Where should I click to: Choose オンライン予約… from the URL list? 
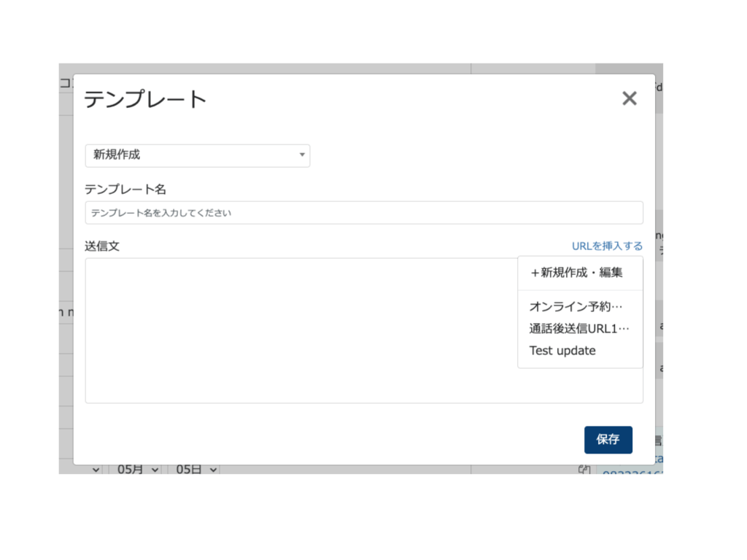point(576,307)
